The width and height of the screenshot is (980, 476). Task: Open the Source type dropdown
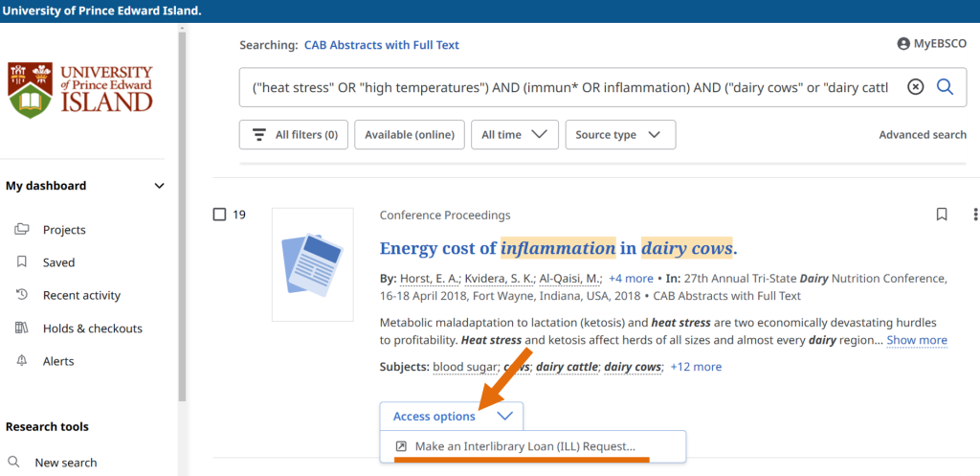pos(619,135)
